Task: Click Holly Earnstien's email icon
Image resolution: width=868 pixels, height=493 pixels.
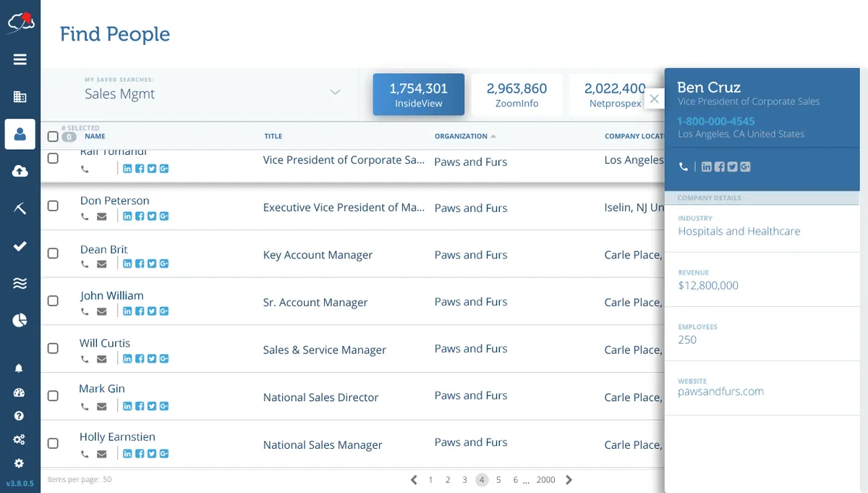Action: [x=101, y=455]
